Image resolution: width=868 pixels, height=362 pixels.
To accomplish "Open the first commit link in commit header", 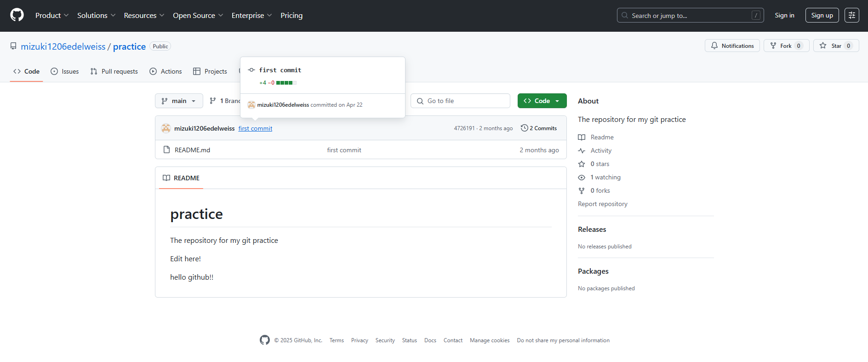I will (255, 128).
